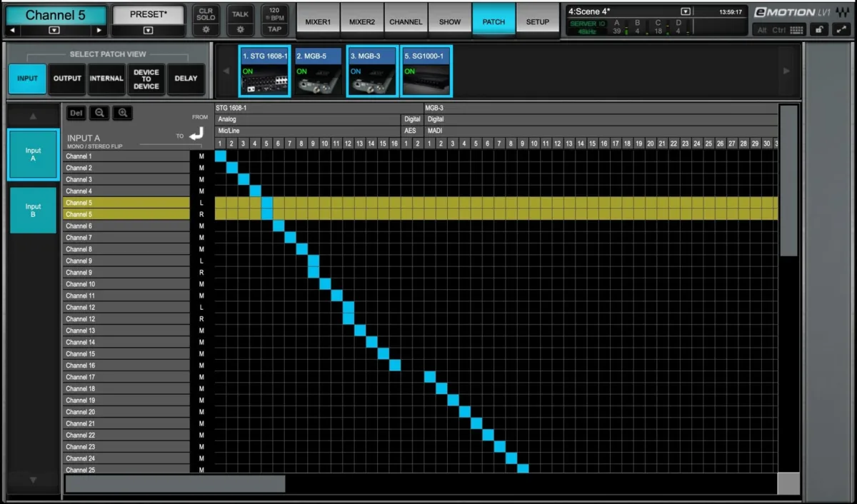Viewport: 857px width, 504px height.
Task: Click the PRESET* button
Action: (x=148, y=14)
